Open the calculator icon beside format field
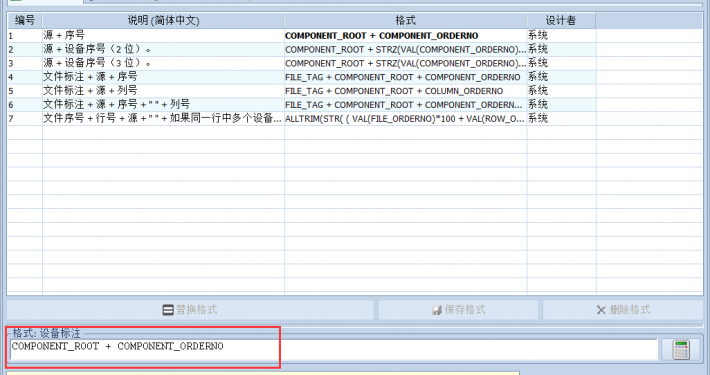Image resolution: width=710 pixels, height=375 pixels. point(681,349)
